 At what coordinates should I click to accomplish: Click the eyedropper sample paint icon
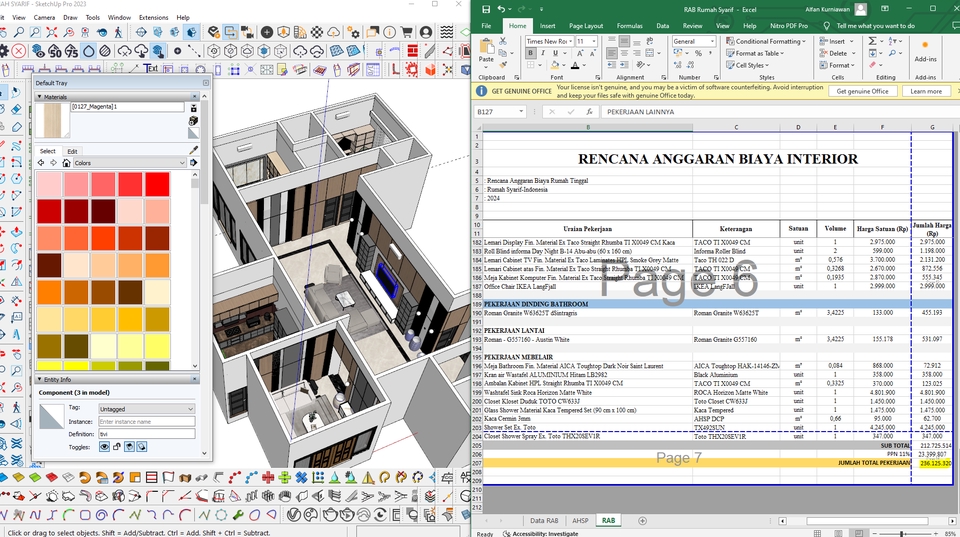click(x=193, y=150)
